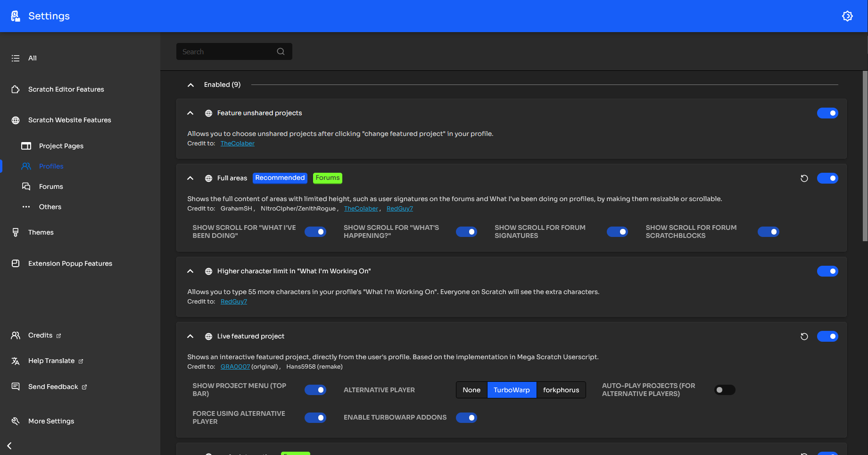
Task: Select forkphorus as alternative player
Action: [x=561, y=390]
